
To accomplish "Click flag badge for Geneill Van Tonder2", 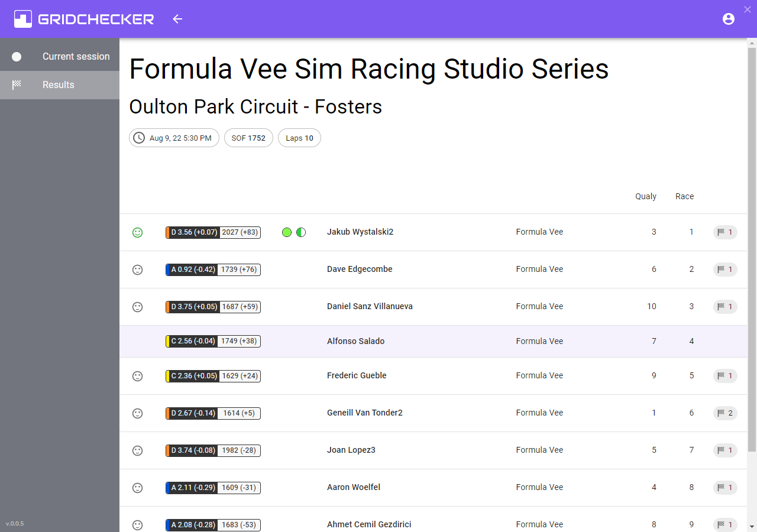I will click(725, 413).
